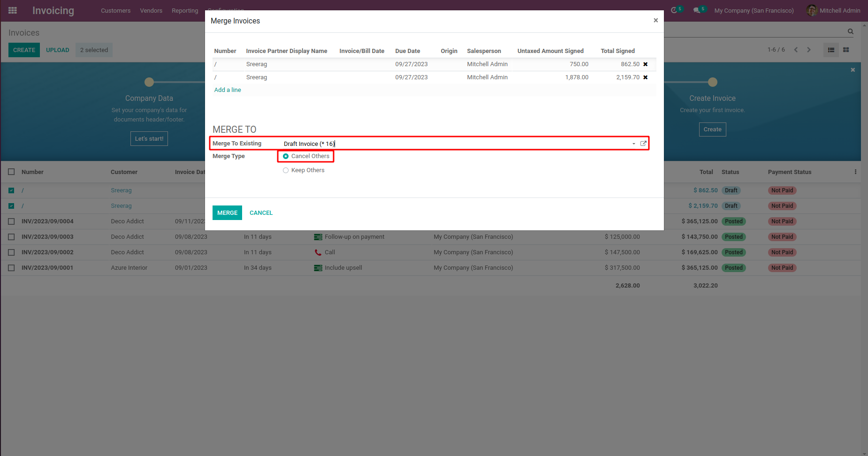Click the Posted badge of INV/2023/09/0001
The image size is (868, 456).
(734, 268)
